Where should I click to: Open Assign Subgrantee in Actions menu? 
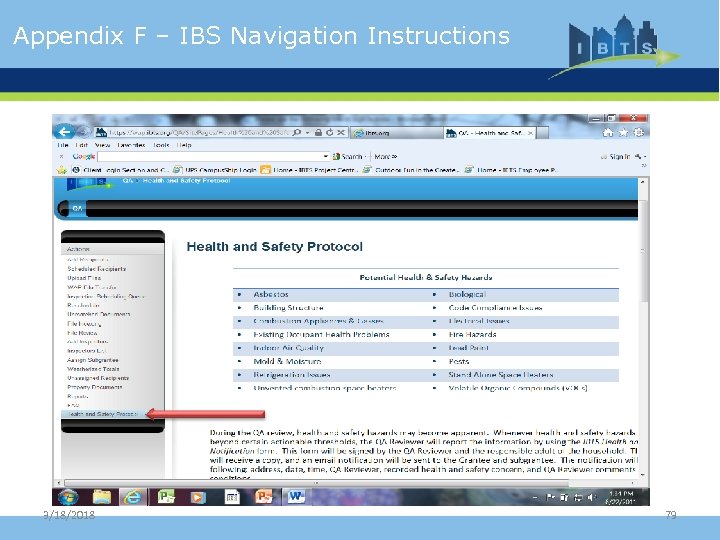pos(93,360)
